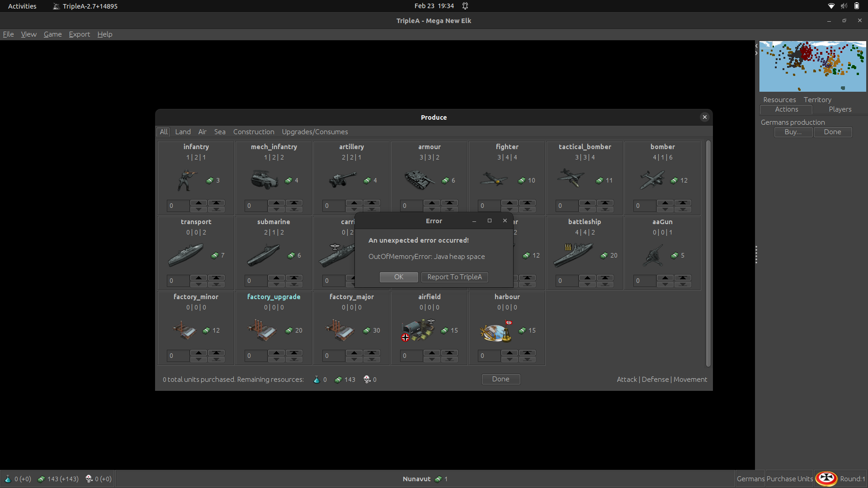Switch to the Air tab
The width and height of the screenshot is (868, 488).
(x=202, y=132)
